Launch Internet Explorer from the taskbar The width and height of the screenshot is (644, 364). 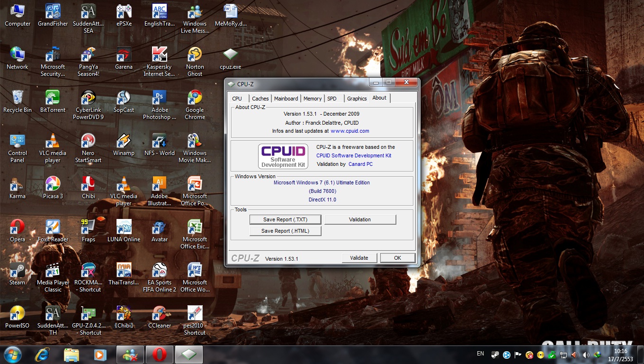(x=43, y=355)
